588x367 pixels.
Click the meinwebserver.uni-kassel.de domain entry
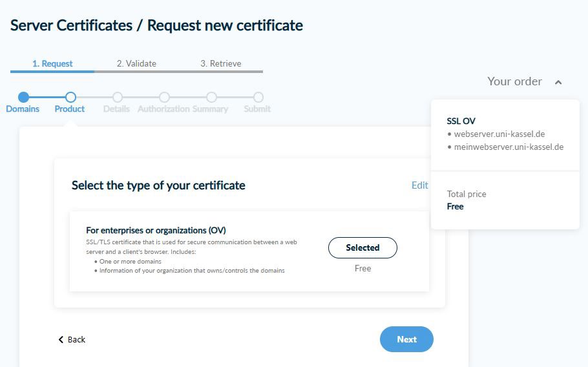[x=509, y=147]
